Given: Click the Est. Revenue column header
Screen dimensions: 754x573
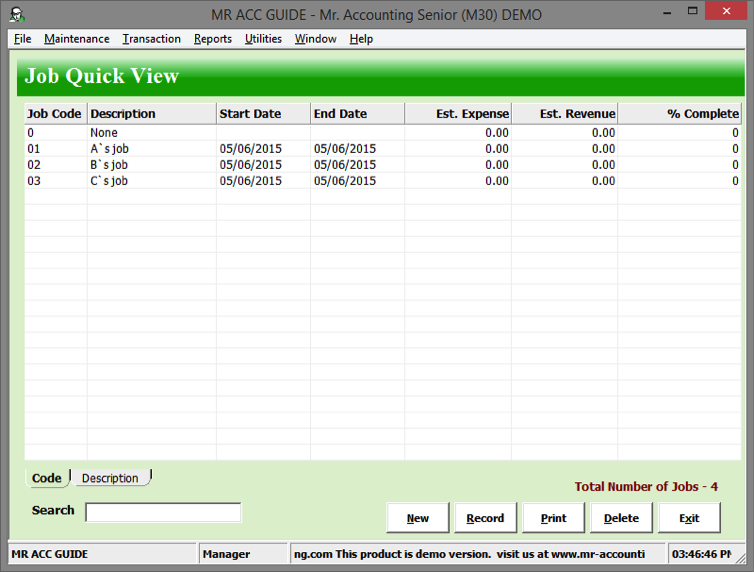Looking at the screenshot, I should (564, 114).
